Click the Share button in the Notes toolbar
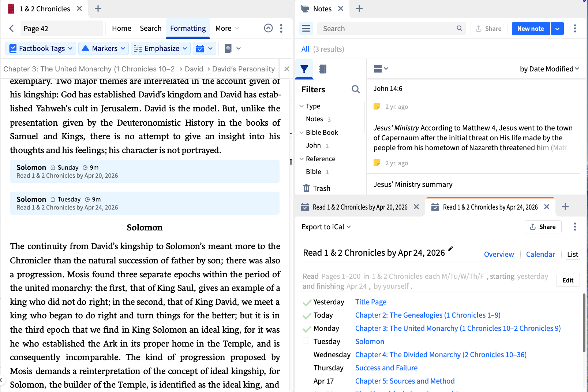This screenshot has height=392, width=588. (488, 29)
